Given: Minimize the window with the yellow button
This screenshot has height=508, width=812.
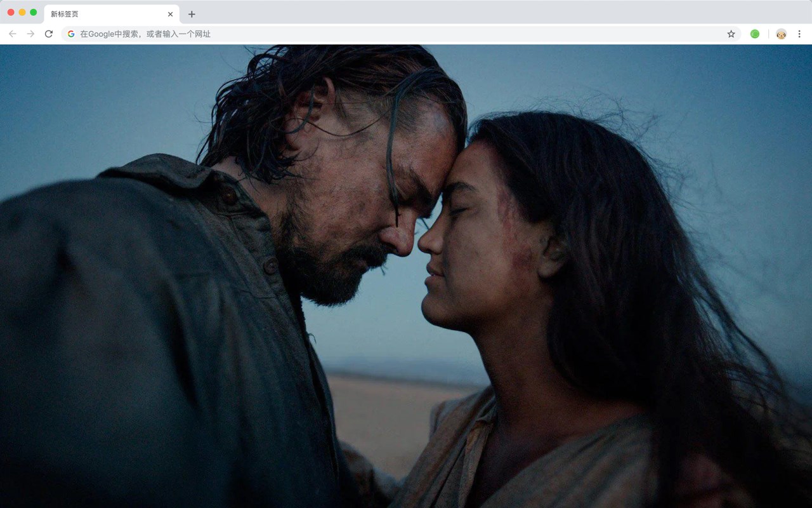Looking at the screenshot, I should point(22,12).
